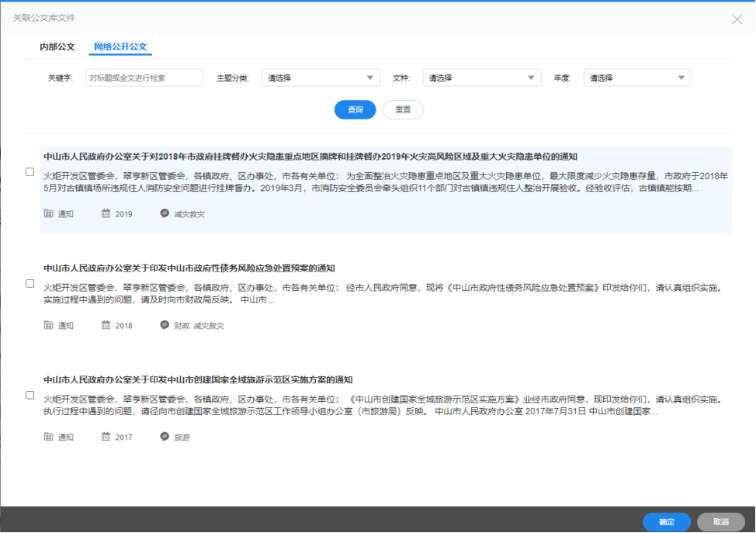
Task: Click the document type icon in the 2018 row
Action: [x=48, y=325]
